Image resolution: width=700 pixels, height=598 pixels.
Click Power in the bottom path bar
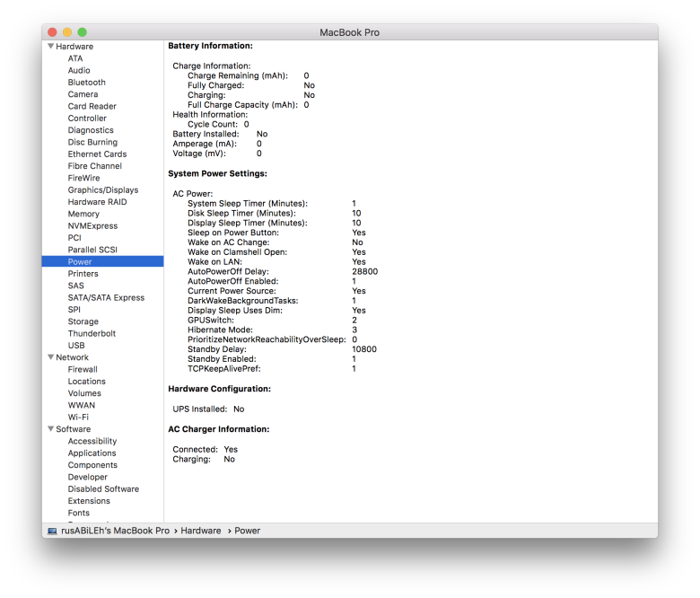click(248, 531)
